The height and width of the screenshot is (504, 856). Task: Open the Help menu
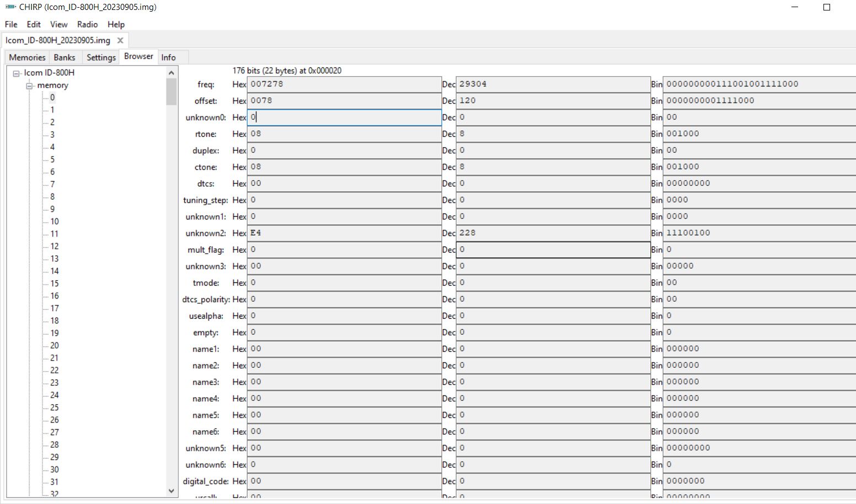[116, 24]
